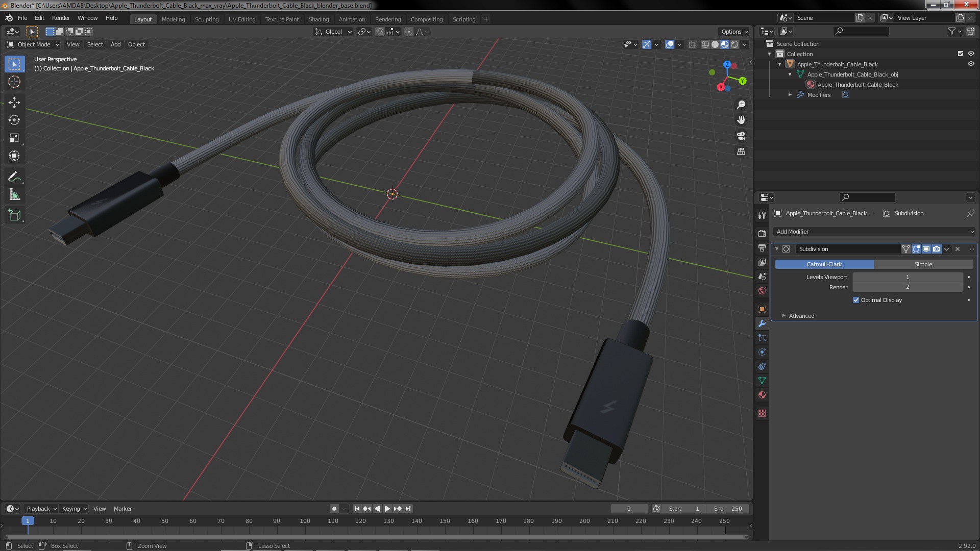Switch to wireframe shading mode

705,44
